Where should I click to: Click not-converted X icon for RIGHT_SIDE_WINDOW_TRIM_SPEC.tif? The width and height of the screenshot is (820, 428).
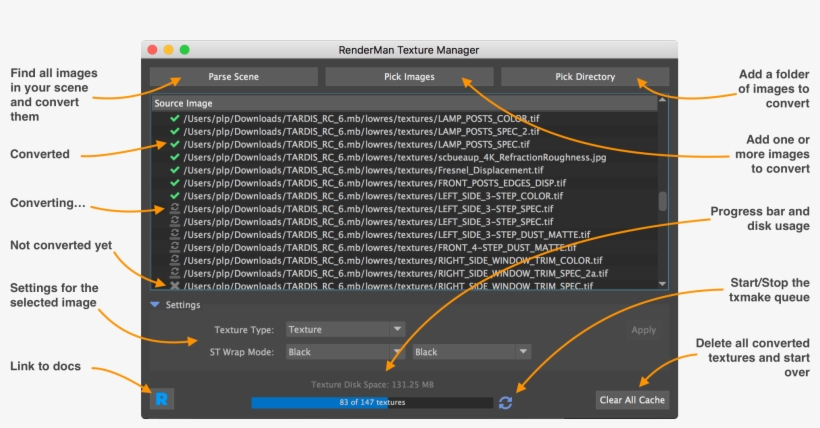[175, 285]
